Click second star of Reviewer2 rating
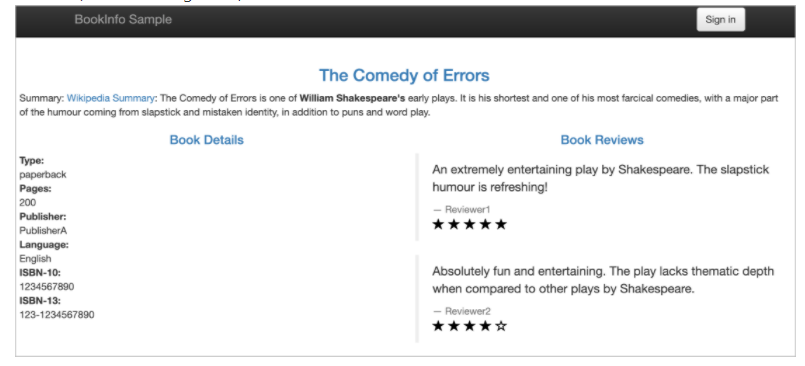 tap(454, 326)
